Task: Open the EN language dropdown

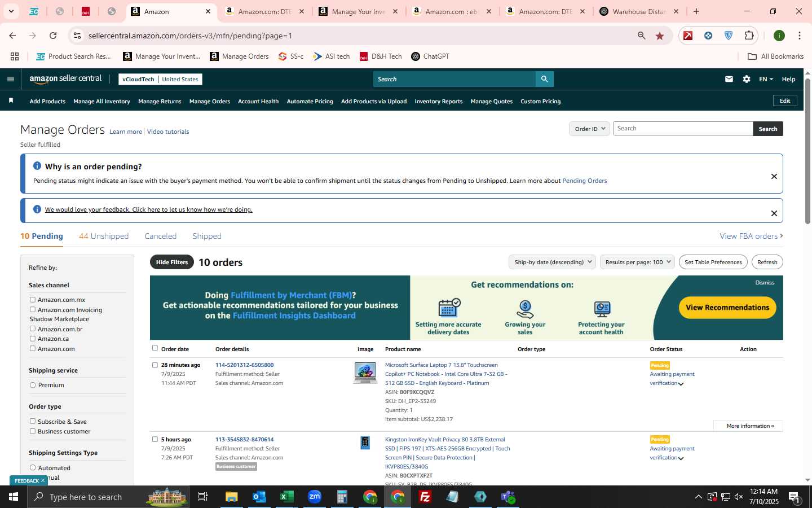Action: tap(766, 79)
